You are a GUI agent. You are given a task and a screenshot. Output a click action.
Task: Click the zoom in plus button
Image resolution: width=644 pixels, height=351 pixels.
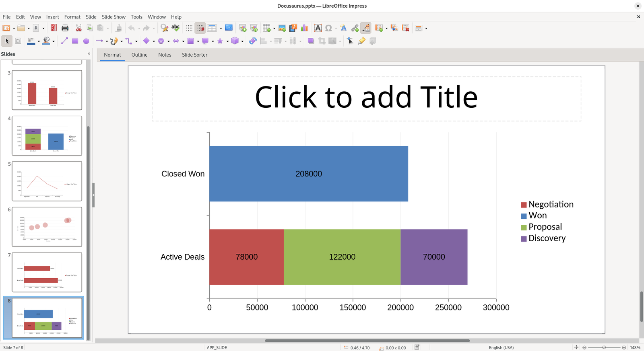[624, 347]
